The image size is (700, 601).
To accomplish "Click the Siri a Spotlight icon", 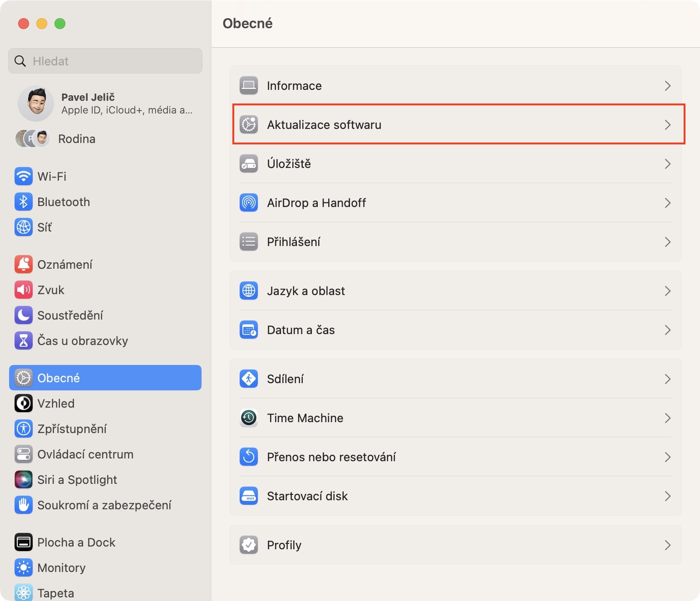I will pos(24,479).
